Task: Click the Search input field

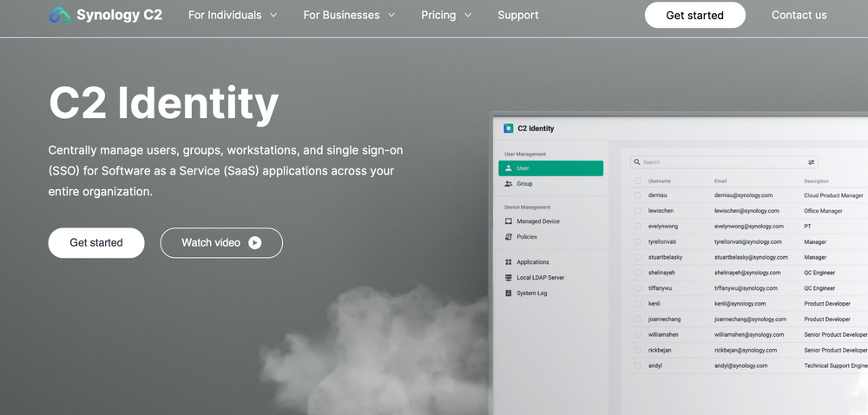Action: pyautogui.click(x=720, y=162)
